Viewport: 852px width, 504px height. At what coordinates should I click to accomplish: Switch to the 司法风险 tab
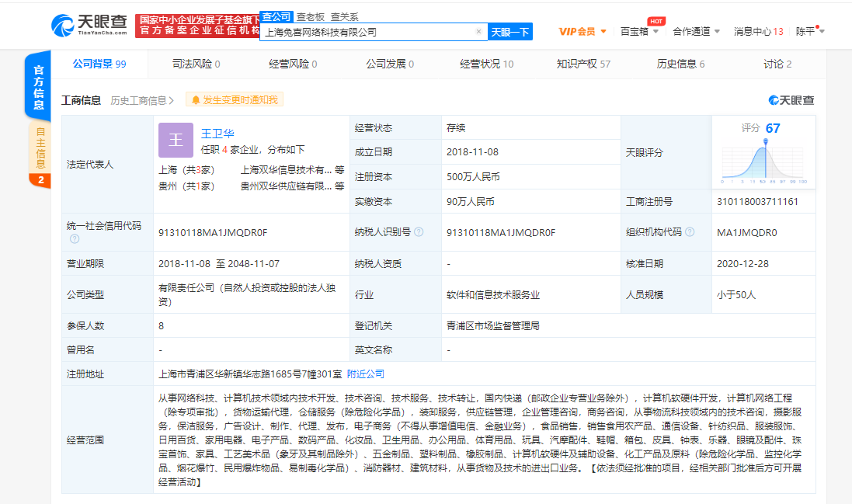[x=196, y=64]
